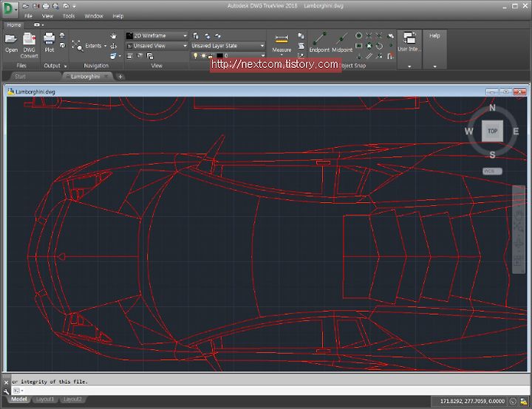532x409 pixels.
Task: Add a new tab with plus button
Action: pyautogui.click(x=120, y=77)
